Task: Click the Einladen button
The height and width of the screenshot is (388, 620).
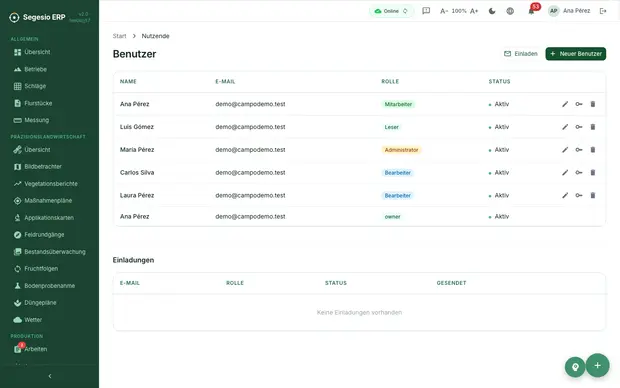Action: tap(521, 54)
